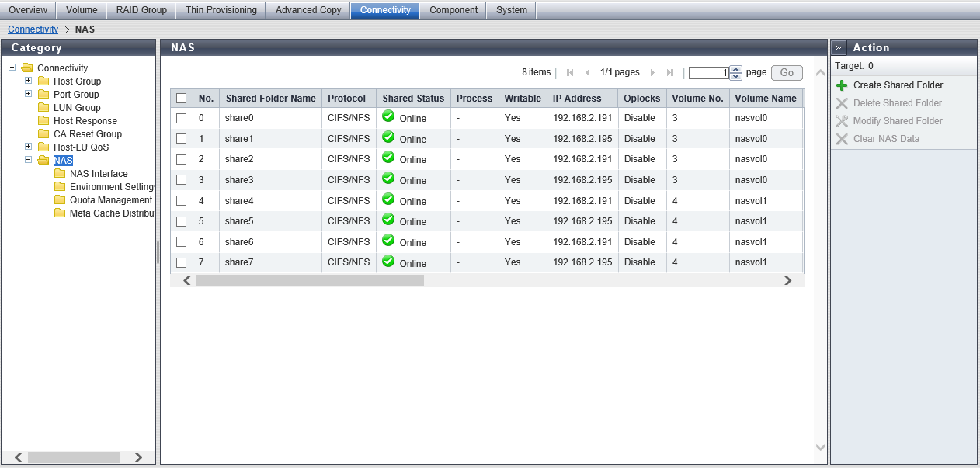Screen dimensions: 980x468
Task: Click the Modify Shared Folder wrench icon
Action: coord(842,121)
